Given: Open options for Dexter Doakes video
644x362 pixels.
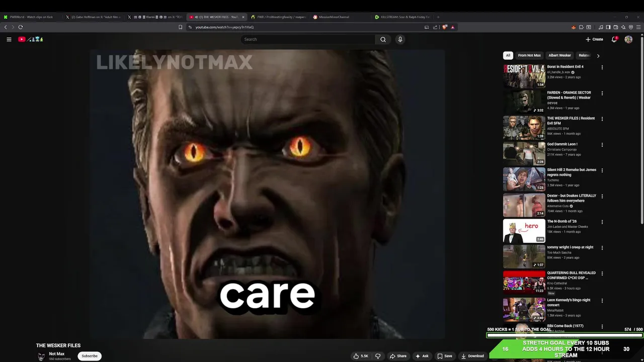Looking at the screenshot, I should pos(602,197).
